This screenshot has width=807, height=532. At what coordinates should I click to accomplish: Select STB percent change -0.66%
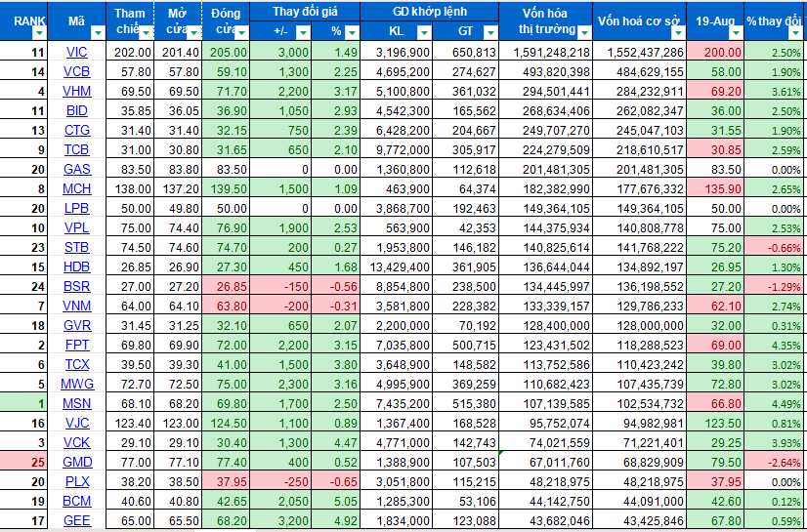(x=775, y=248)
